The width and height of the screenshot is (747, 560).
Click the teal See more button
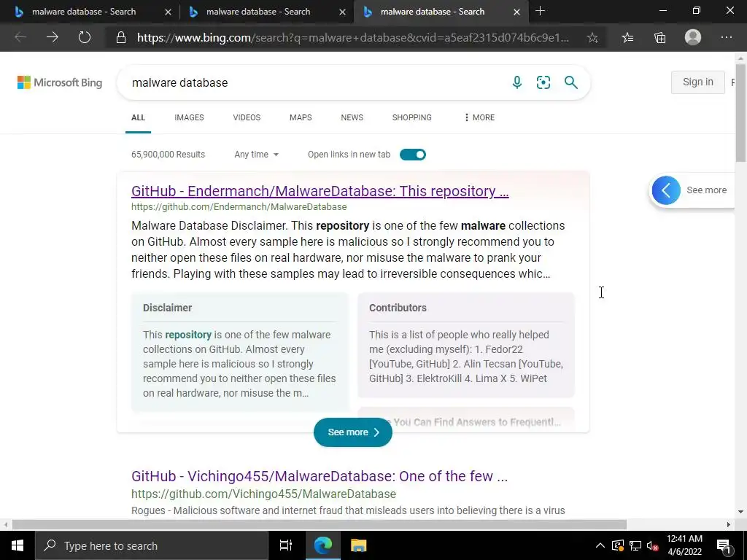tap(353, 432)
